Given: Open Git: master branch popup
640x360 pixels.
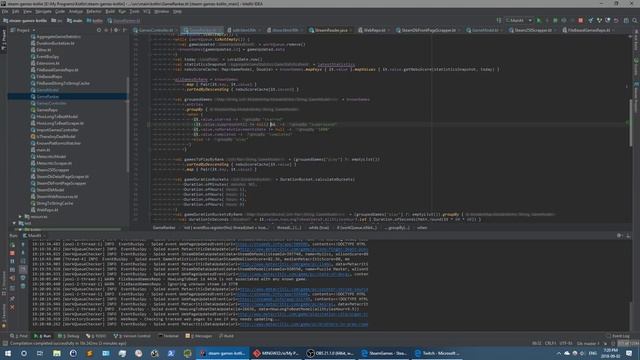Looking at the screenshot, I should [588, 343].
